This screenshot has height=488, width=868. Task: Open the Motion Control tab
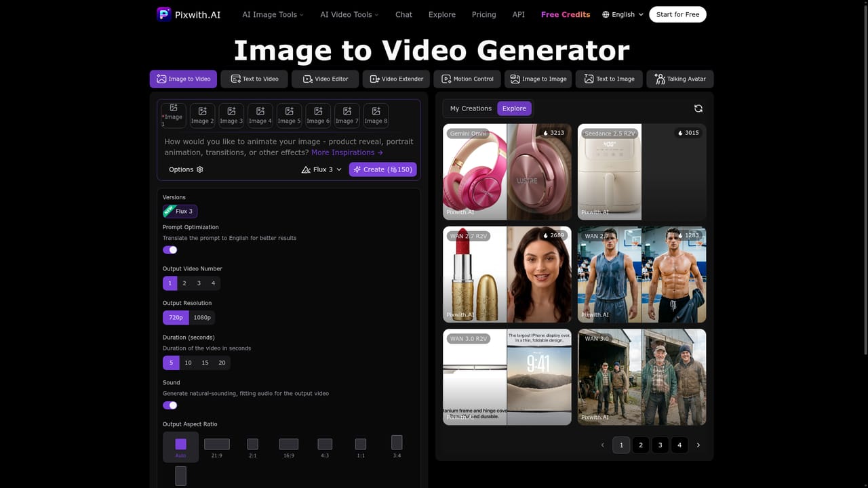coord(467,79)
